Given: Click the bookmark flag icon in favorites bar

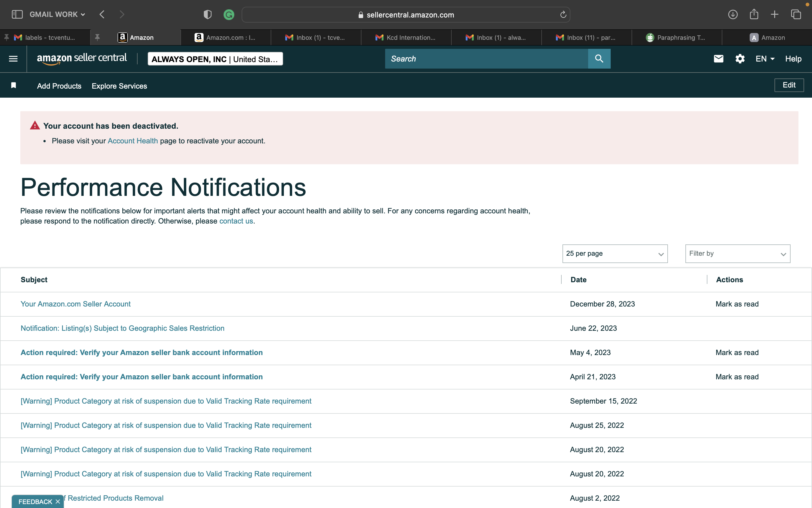Looking at the screenshot, I should coord(14,85).
